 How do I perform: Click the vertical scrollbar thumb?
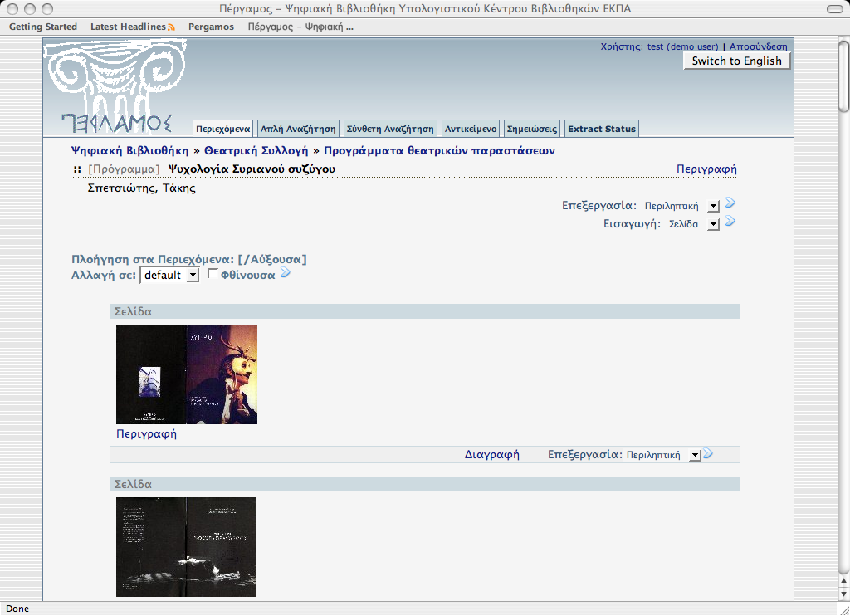pyautogui.click(x=843, y=76)
